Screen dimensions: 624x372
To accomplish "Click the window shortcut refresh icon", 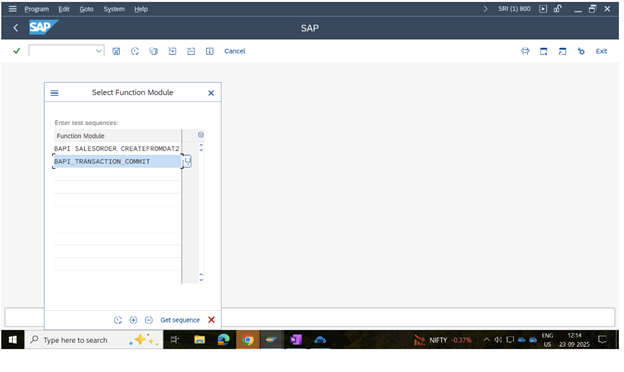I will tap(562, 51).
